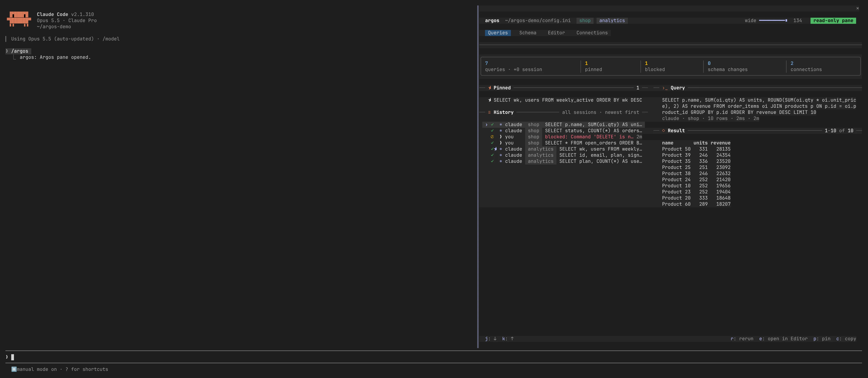Click the diamond icon beside Result heading

click(x=663, y=131)
